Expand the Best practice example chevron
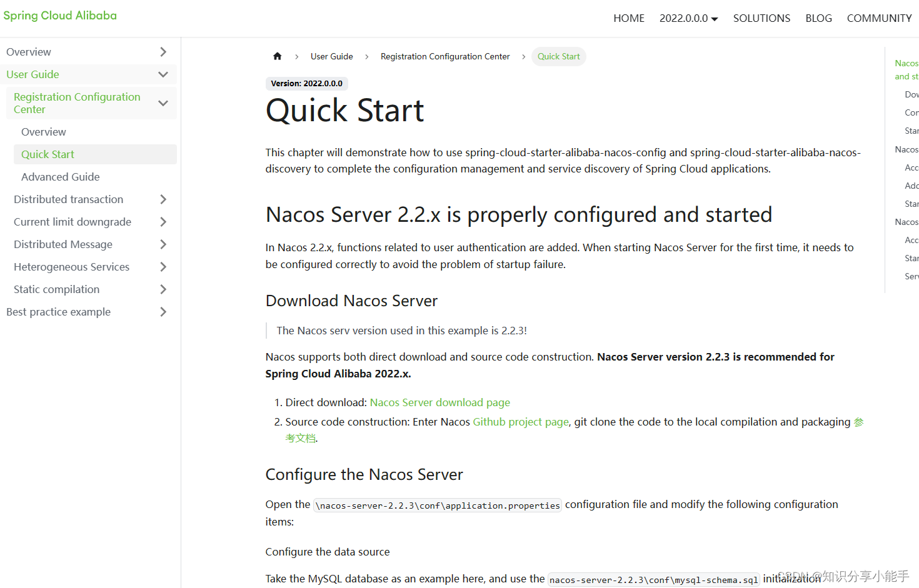 [x=163, y=312]
